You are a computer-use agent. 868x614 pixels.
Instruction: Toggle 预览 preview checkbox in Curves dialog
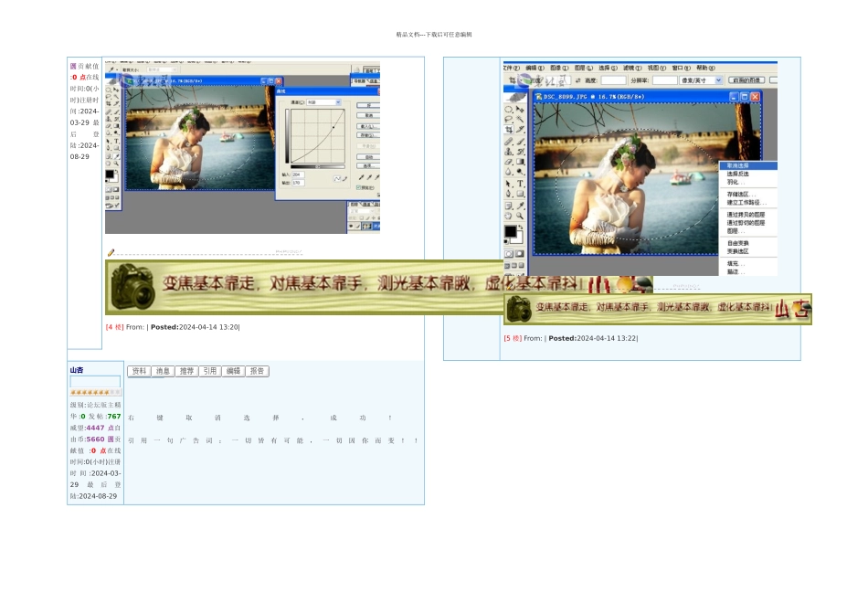coord(358,187)
